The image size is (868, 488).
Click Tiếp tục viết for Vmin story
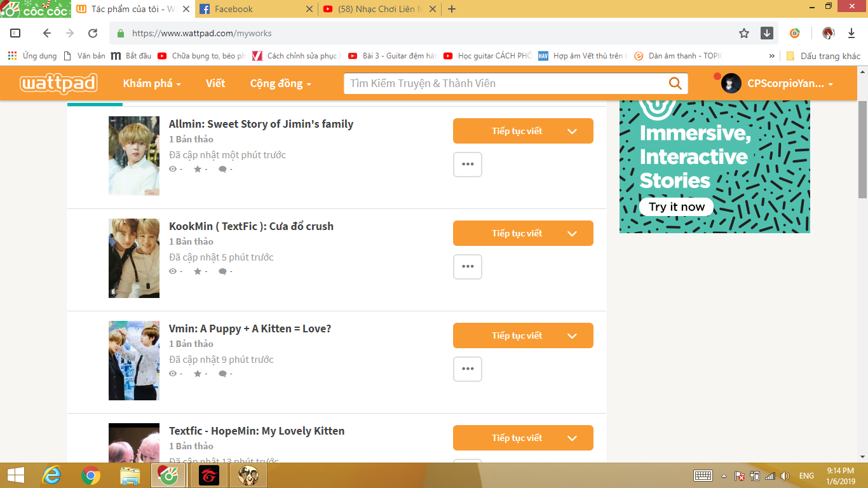tap(517, 335)
